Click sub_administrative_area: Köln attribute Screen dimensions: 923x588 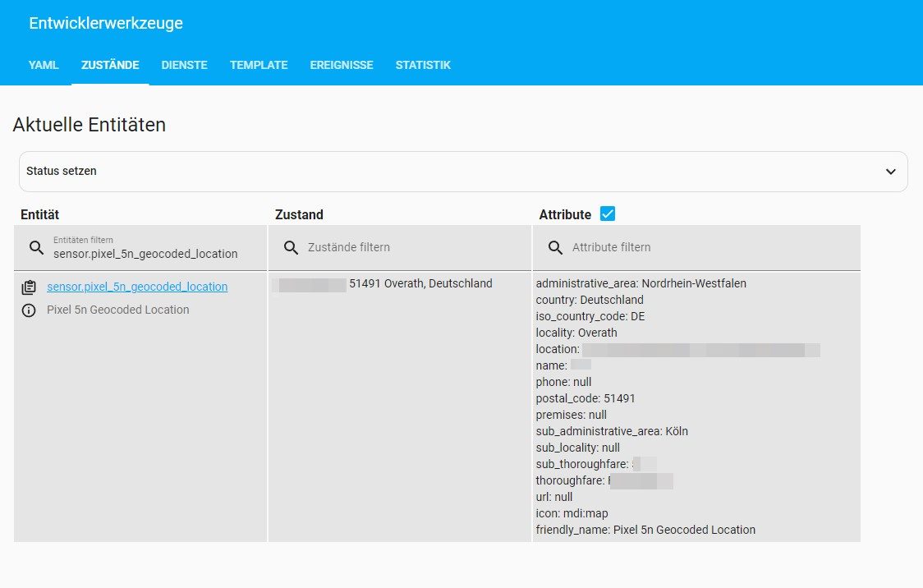pos(612,431)
